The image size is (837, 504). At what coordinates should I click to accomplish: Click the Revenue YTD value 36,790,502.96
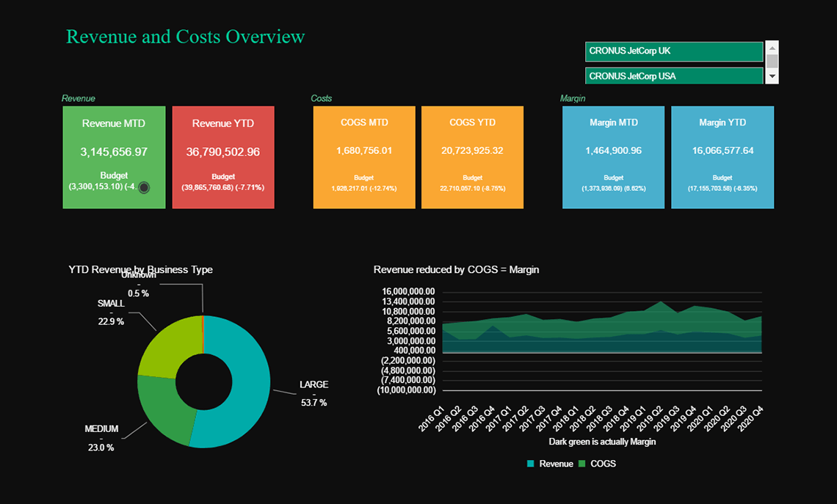(223, 152)
